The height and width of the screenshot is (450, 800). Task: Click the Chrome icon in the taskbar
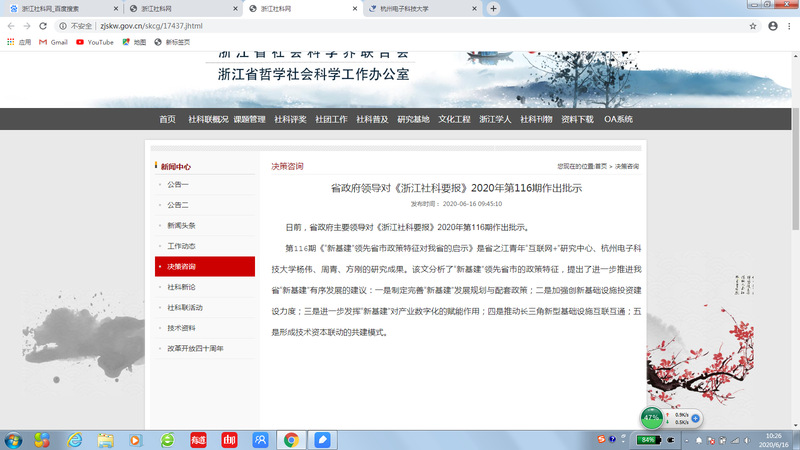coord(291,439)
